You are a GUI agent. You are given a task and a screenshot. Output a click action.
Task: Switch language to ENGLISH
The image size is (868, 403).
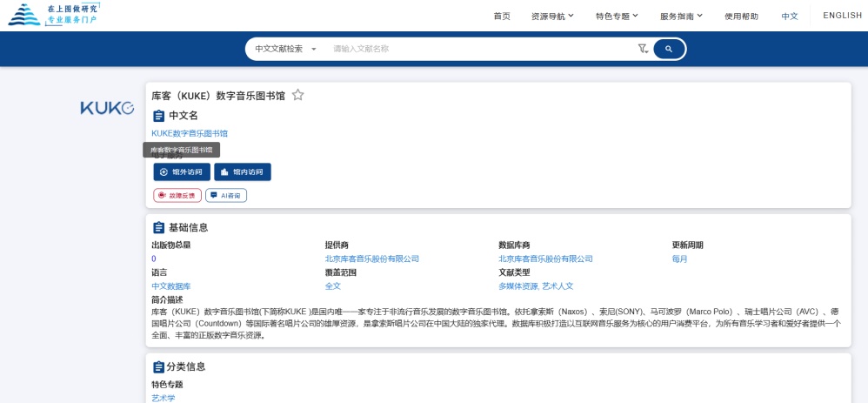pyautogui.click(x=842, y=16)
